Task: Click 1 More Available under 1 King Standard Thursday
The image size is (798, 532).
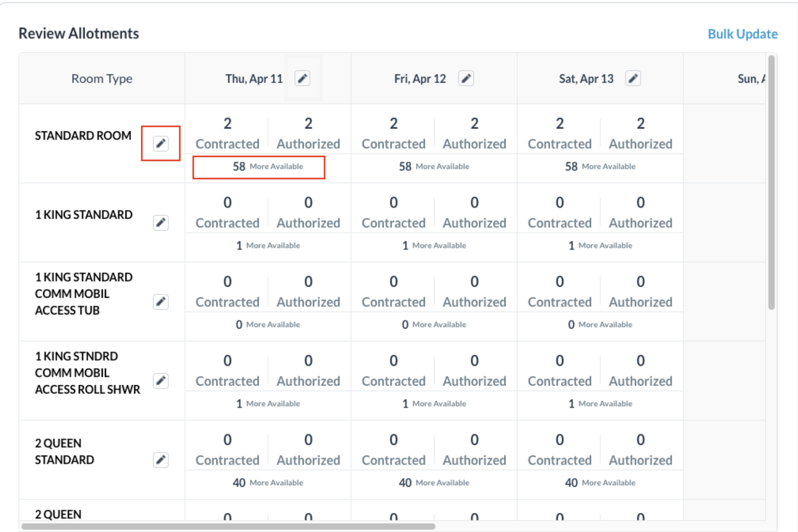Action: coord(268,245)
